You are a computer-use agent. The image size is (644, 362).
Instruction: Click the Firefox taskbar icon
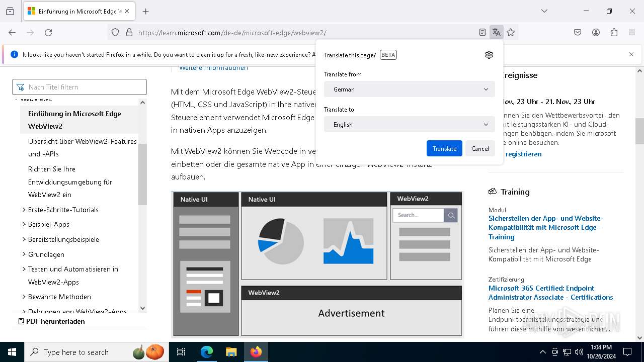(x=256, y=352)
